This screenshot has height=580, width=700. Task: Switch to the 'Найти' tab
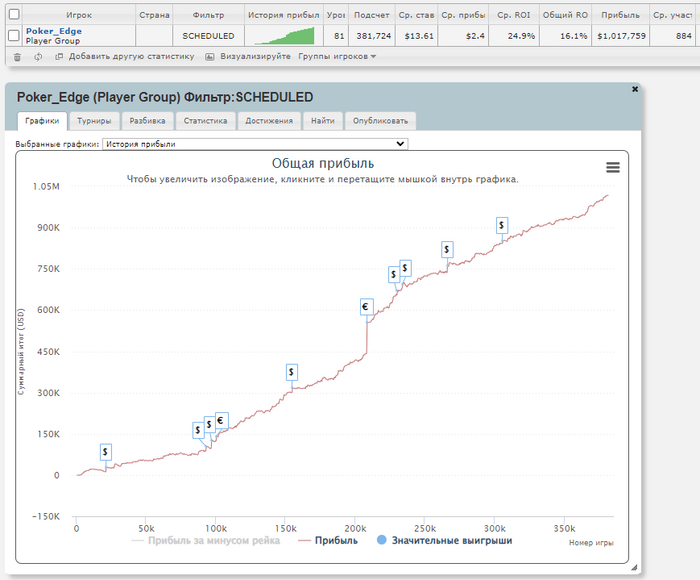[323, 121]
